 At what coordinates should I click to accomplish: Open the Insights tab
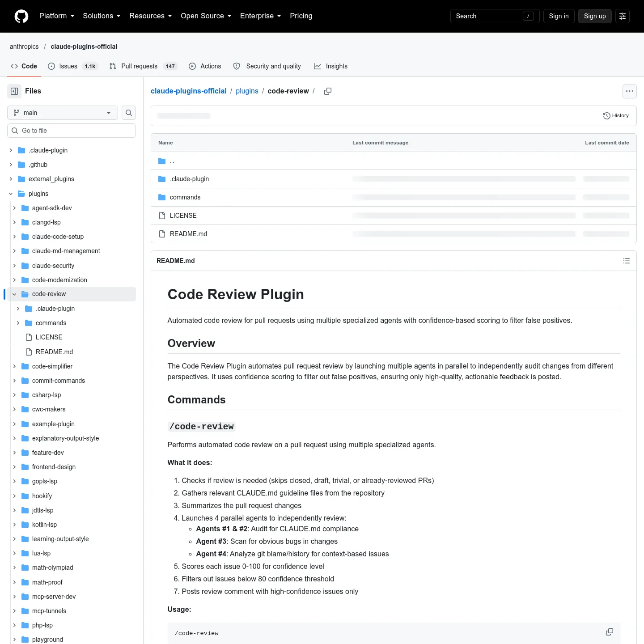[330, 66]
